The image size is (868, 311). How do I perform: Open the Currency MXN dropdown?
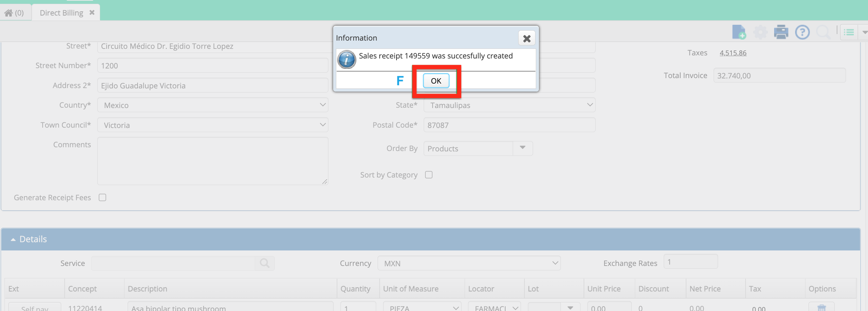pyautogui.click(x=469, y=263)
